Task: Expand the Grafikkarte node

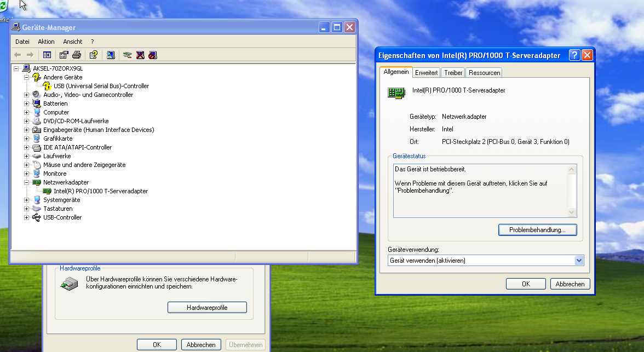Action: coord(26,139)
